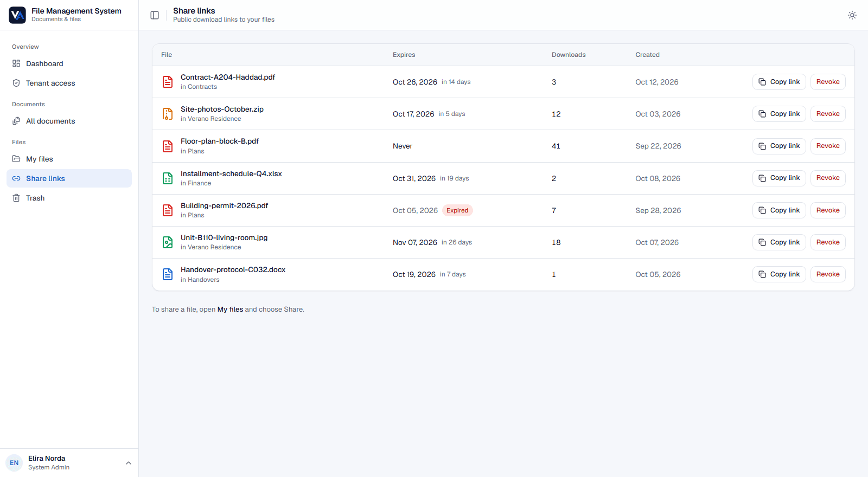Click the PDF icon for Contract-A204-Haddad.pdf
This screenshot has width=868, height=477.
pyautogui.click(x=168, y=82)
